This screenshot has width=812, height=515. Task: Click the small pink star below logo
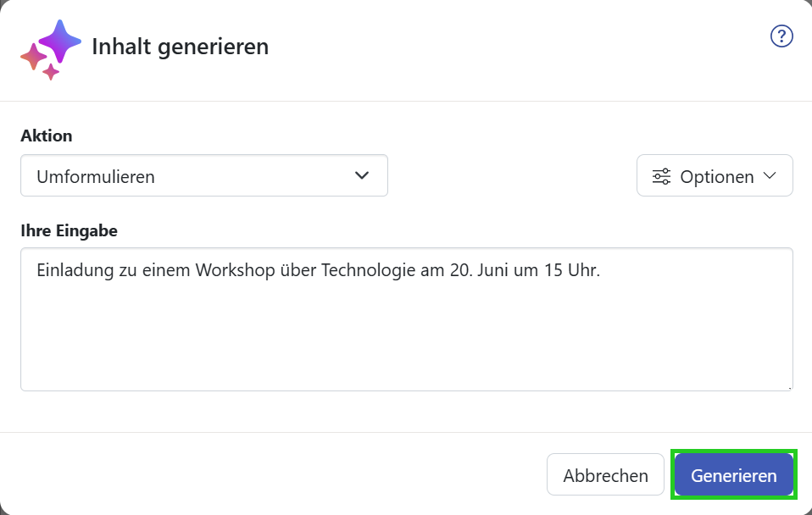51,72
